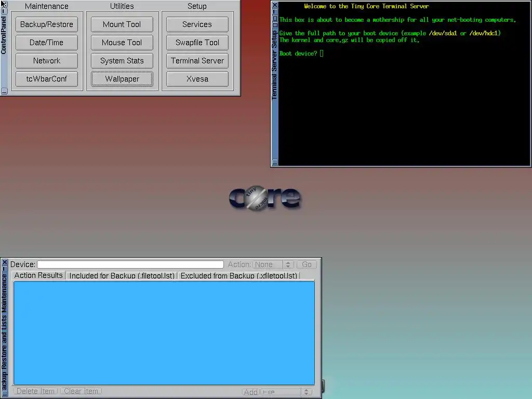Image resolution: width=532 pixels, height=399 pixels.
Task: Click the bottom titlebar icon of Terminal Server Setup
Action: click(x=275, y=162)
